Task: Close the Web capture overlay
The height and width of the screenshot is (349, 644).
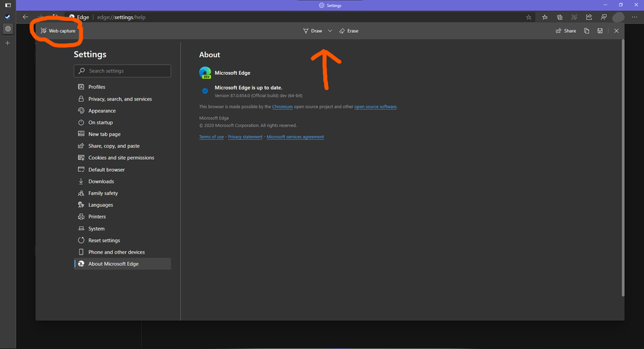Action: click(616, 31)
